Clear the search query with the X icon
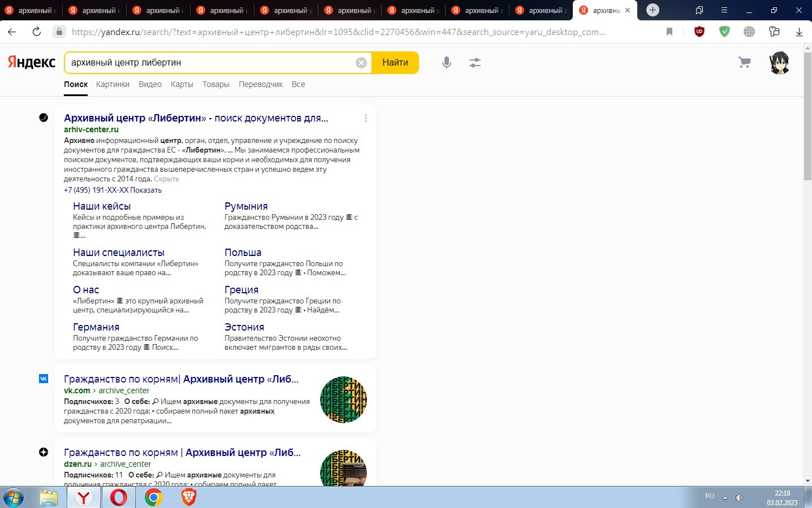Screen dimensions: 812x508 (x=361, y=63)
